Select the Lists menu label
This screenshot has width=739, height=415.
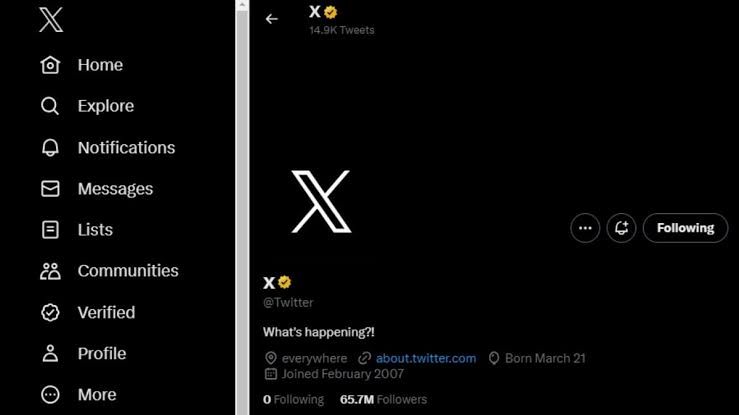[95, 230]
